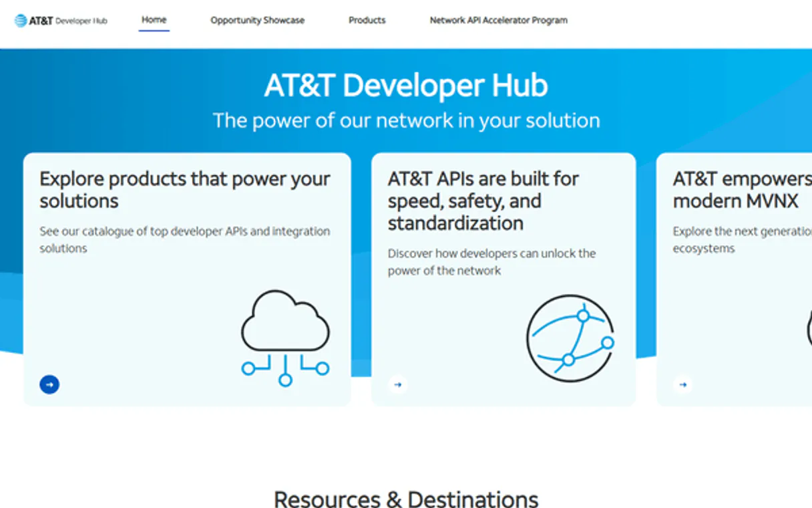Open the Opportunity Showcase page
Image resolution: width=812 pixels, height=508 pixels.
(x=257, y=21)
